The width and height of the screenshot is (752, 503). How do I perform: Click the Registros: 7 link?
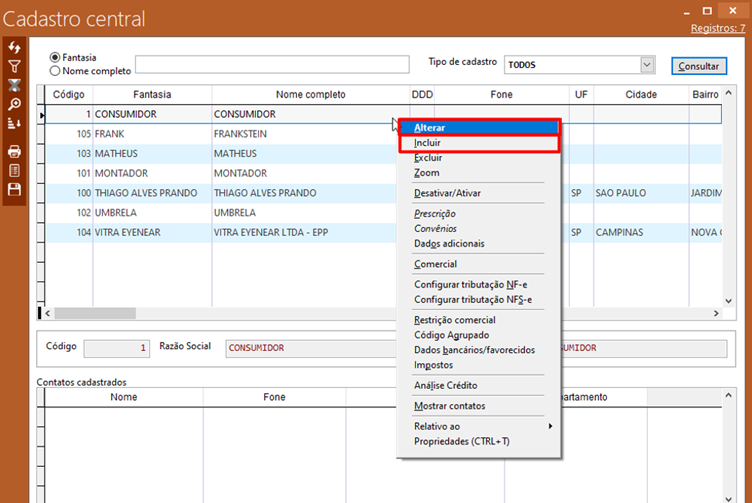tap(718, 29)
